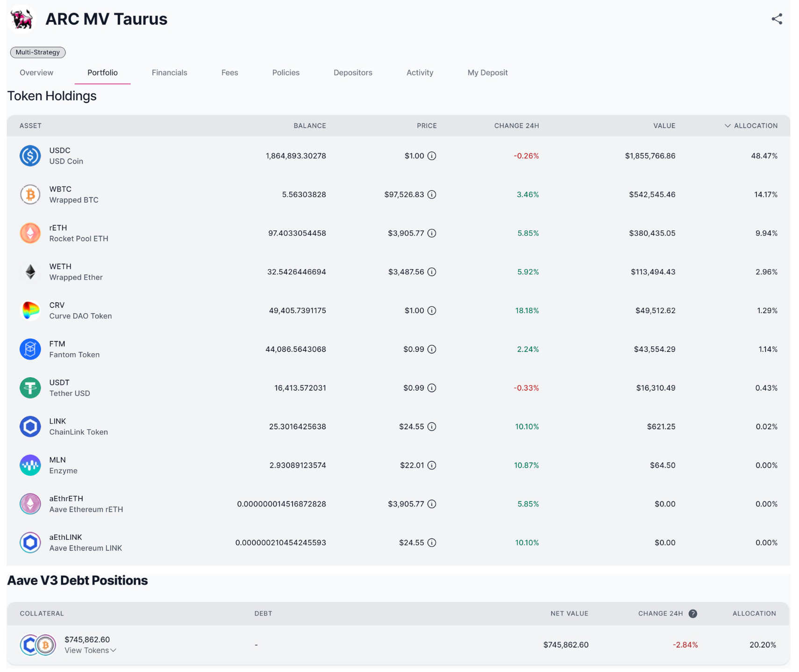Viewport: 799px width, 672px height.
Task: Click the USDC coin icon
Action: (x=30, y=156)
